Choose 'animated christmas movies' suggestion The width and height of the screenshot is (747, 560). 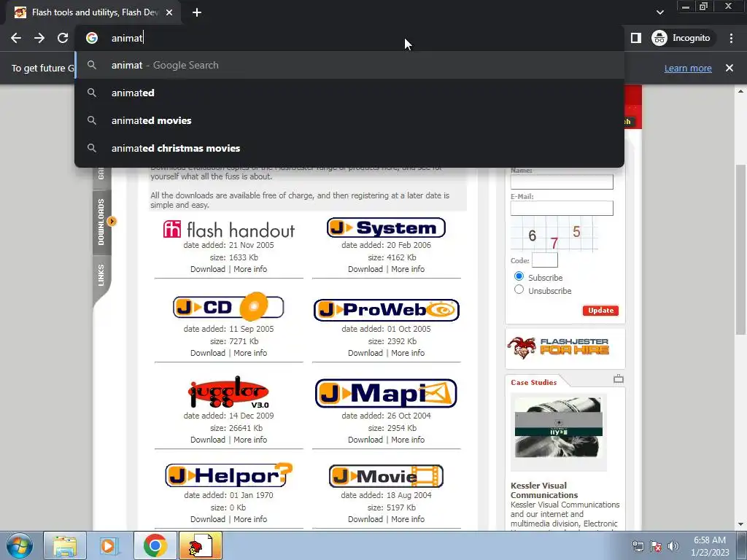(x=349, y=148)
